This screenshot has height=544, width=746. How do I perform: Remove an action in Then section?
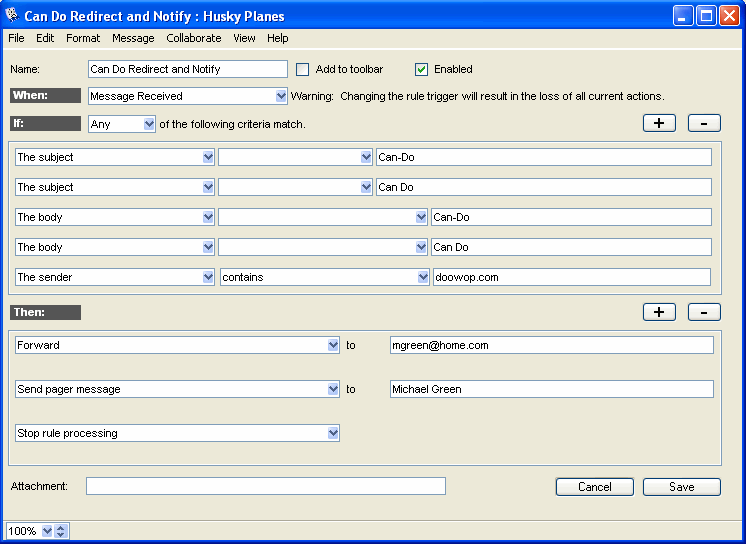pyautogui.click(x=704, y=311)
